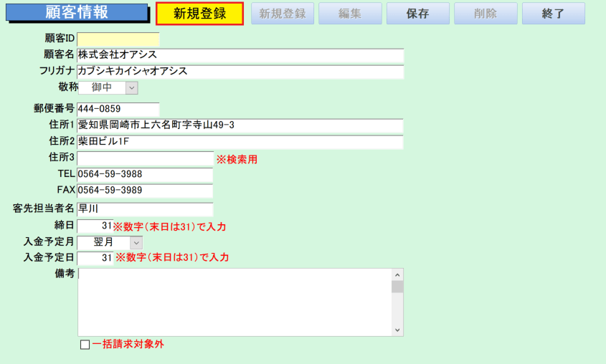The width and height of the screenshot is (606, 364).
Task: Click the greyed-out 新規登録 button
Action: coord(283,14)
